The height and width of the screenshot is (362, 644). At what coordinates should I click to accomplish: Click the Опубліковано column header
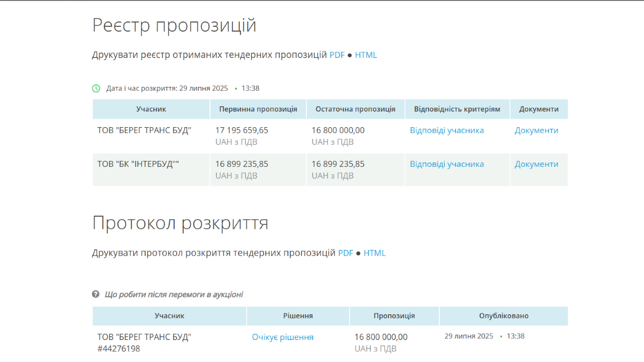[504, 316]
